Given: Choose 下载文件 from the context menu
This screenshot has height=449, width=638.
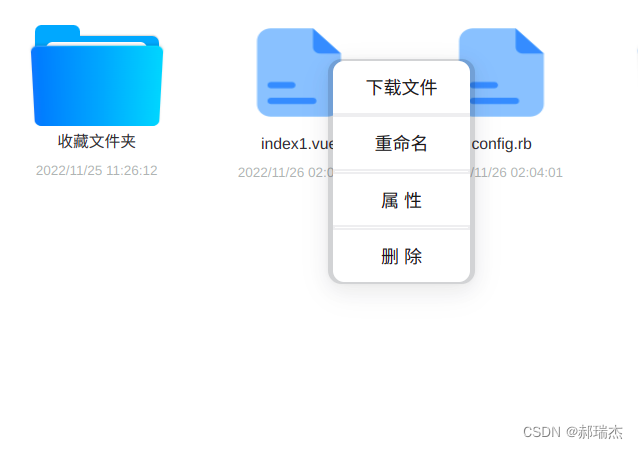Looking at the screenshot, I should pyautogui.click(x=401, y=88).
